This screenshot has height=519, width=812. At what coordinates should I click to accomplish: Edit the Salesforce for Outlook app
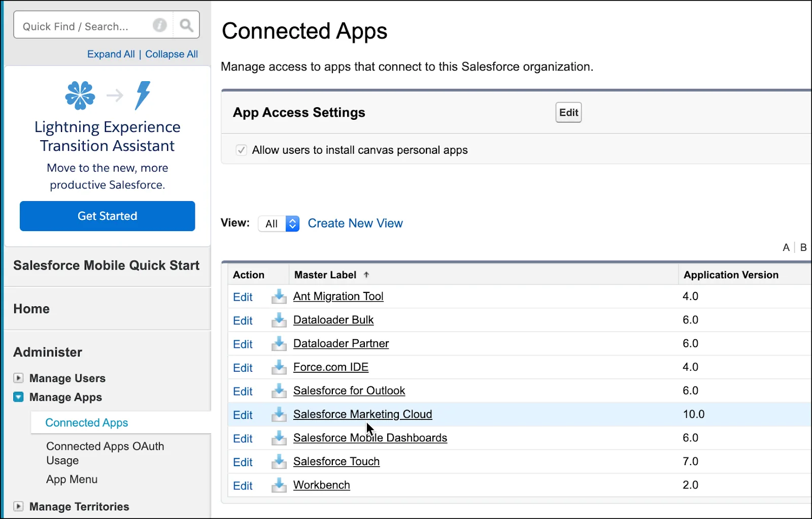pyautogui.click(x=243, y=392)
